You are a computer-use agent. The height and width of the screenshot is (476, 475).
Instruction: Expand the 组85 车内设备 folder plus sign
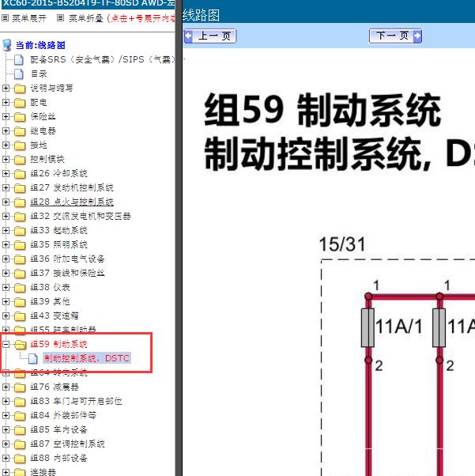(6, 430)
